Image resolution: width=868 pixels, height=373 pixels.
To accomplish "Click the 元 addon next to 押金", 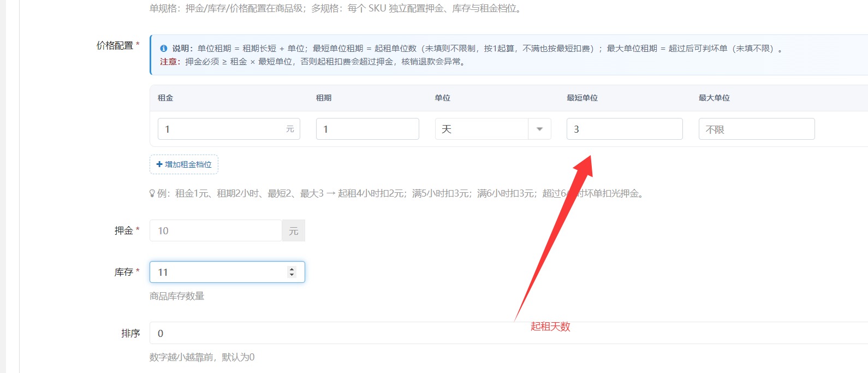I will click(x=294, y=230).
